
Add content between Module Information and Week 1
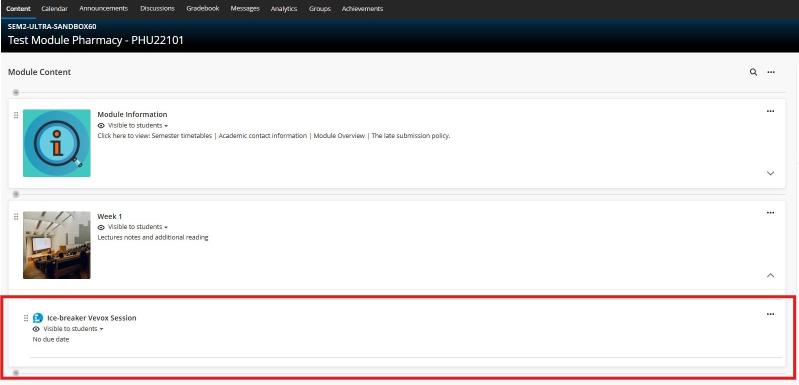tap(16, 194)
